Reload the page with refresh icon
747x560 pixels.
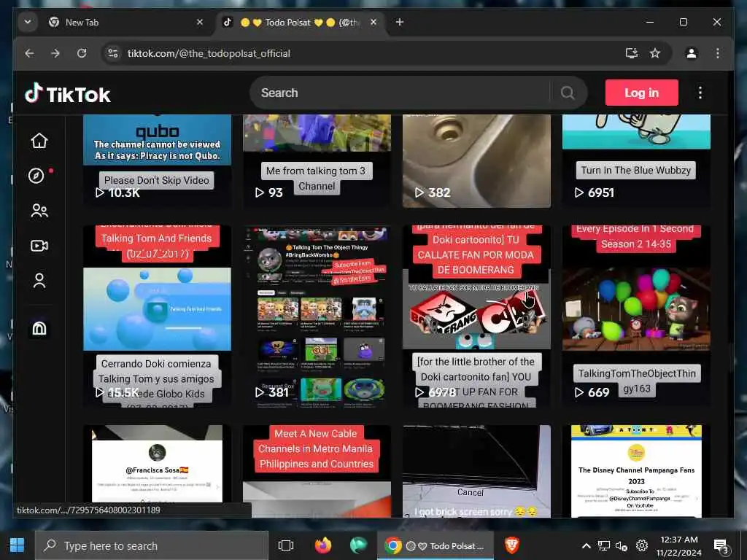82,53
